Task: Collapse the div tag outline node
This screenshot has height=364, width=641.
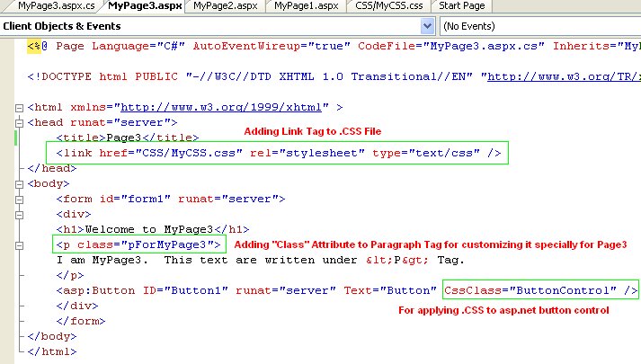Action: [19, 215]
